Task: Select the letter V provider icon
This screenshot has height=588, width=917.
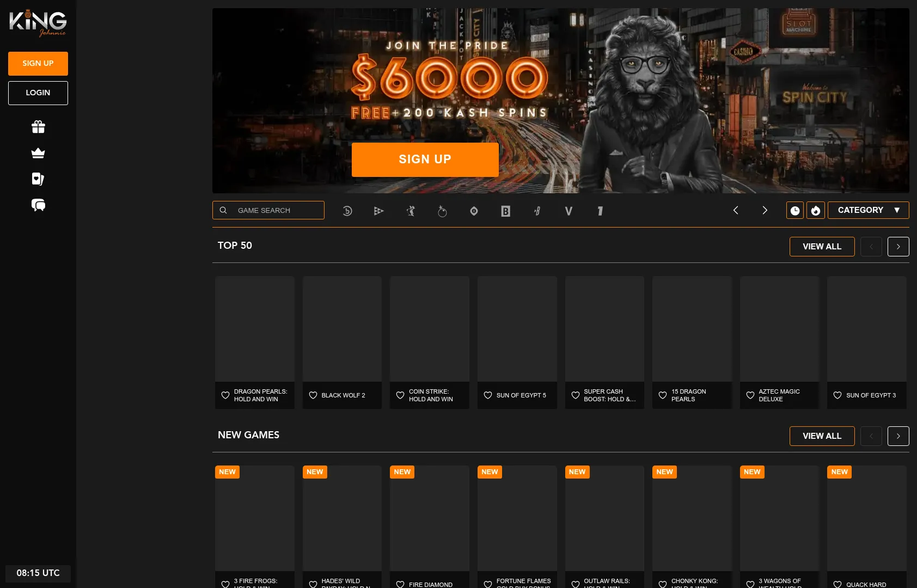Action: tap(568, 211)
